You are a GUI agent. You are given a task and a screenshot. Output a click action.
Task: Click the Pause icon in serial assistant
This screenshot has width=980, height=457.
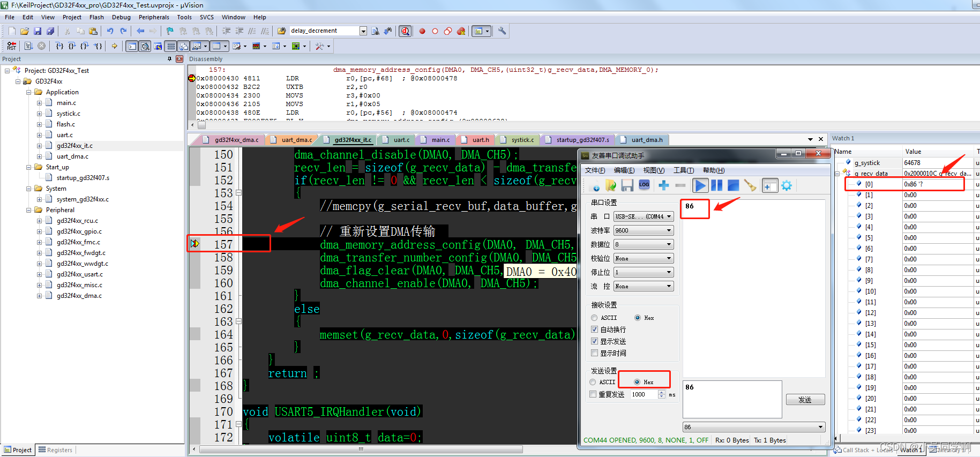(716, 185)
